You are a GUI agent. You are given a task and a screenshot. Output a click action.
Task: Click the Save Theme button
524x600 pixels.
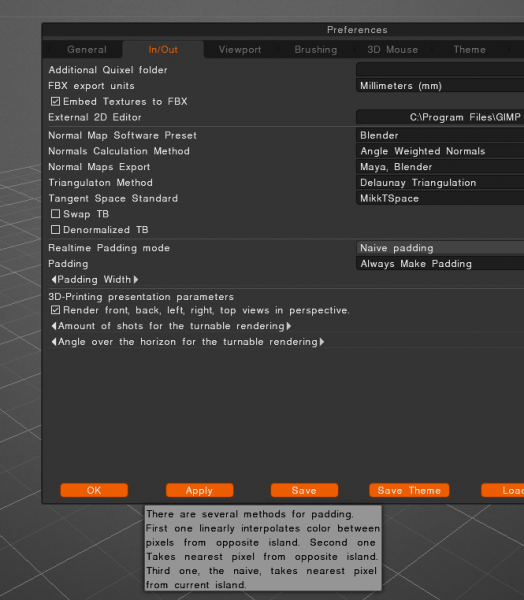click(x=409, y=490)
